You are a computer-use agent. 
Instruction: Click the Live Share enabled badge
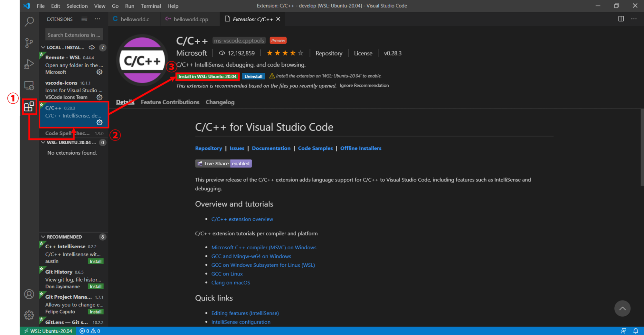point(223,164)
